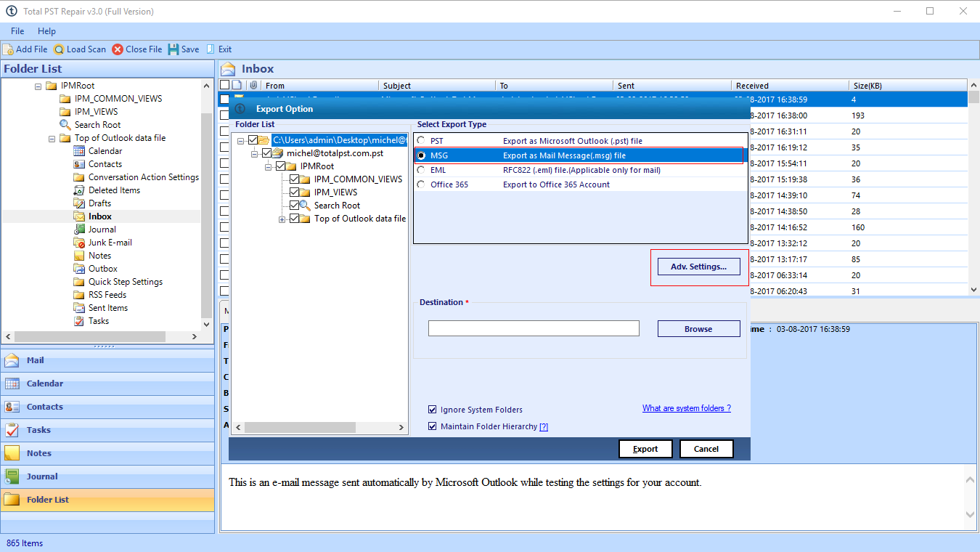
Task: Cancel the Export Option dialog
Action: point(706,449)
